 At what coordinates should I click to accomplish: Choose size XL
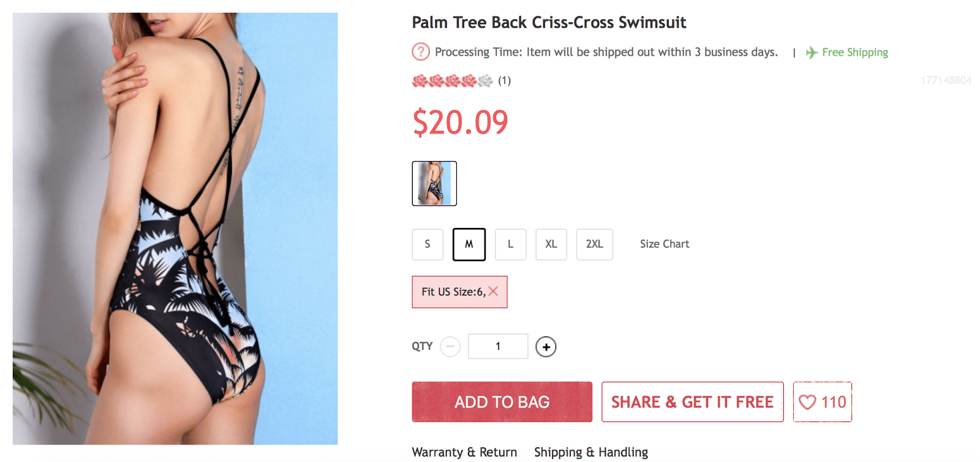(x=551, y=244)
